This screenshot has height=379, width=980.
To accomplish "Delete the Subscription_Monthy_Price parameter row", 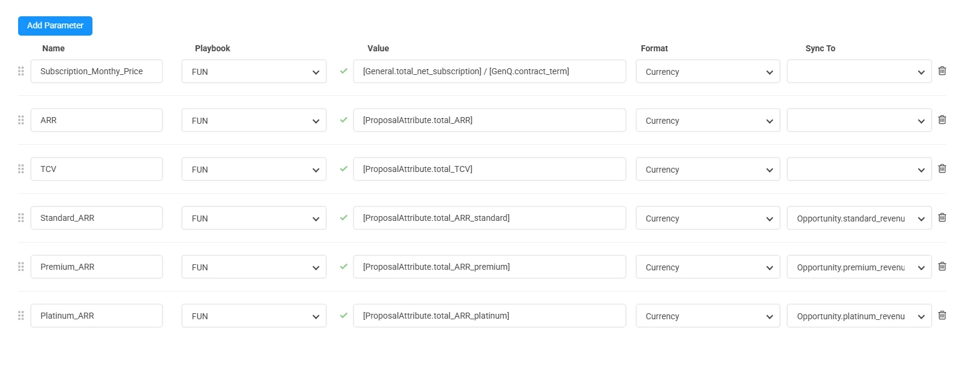I will point(942,71).
